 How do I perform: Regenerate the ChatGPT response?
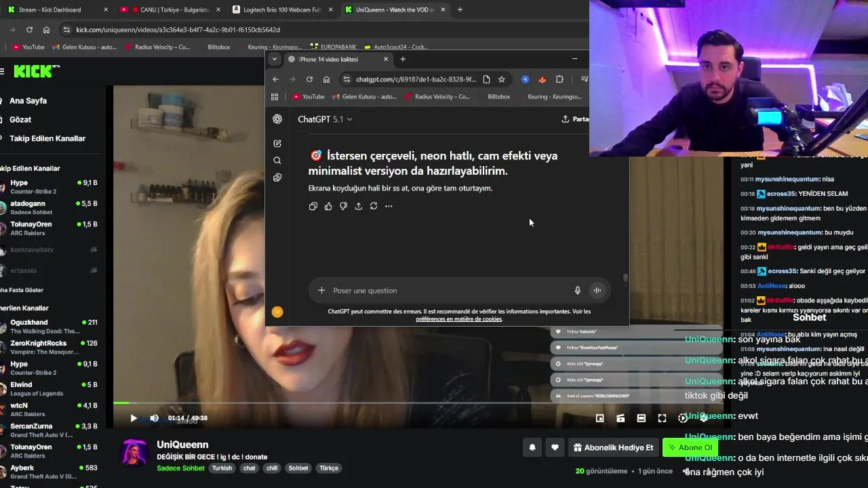(x=374, y=206)
